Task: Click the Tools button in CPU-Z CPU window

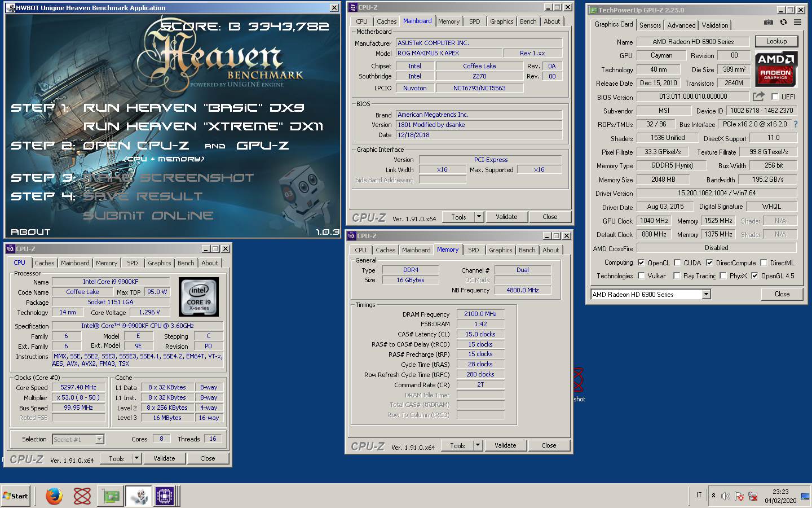Action: click(x=116, y=458)
